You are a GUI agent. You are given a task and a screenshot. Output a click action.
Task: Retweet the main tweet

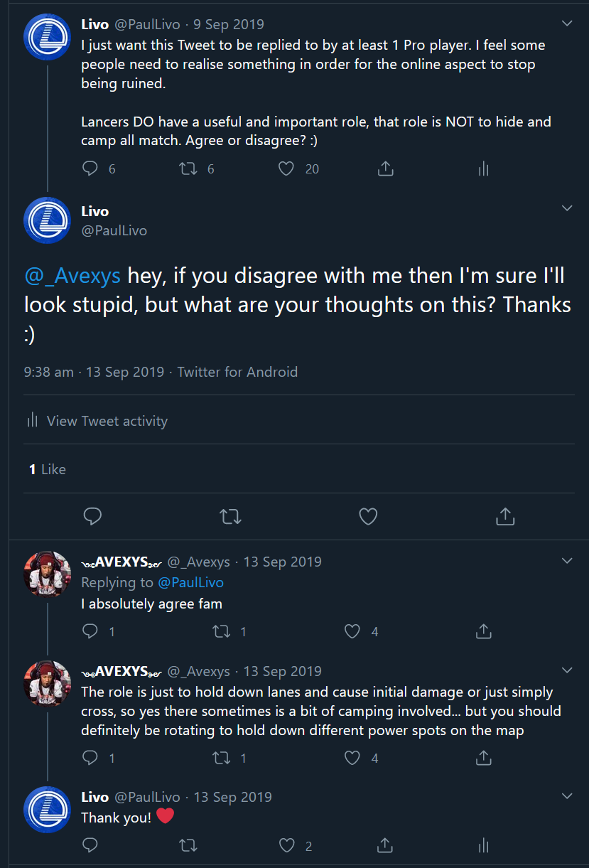point(231,516)
